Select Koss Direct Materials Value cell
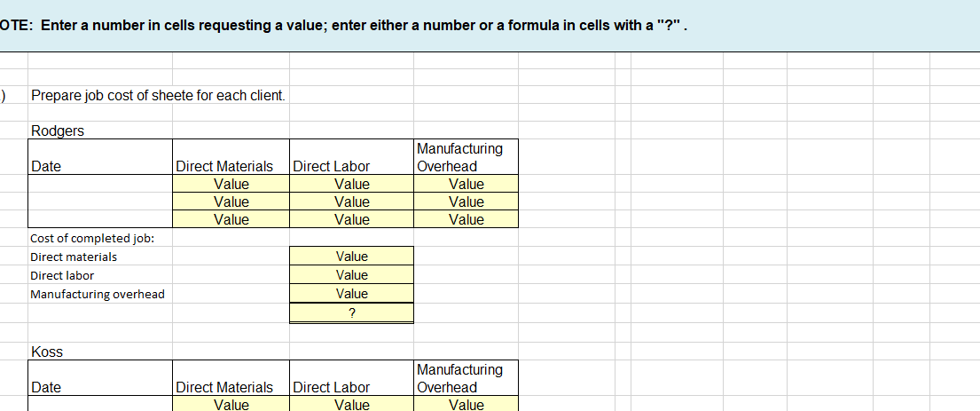The image size is (980, 411). 231,404
